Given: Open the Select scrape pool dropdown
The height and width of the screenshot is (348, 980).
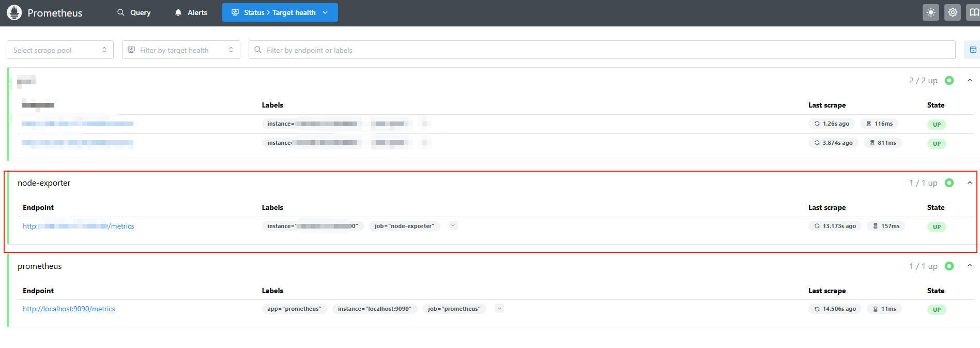Looking at the screenshot, I should pyautogui.click(x=60, y=50).
